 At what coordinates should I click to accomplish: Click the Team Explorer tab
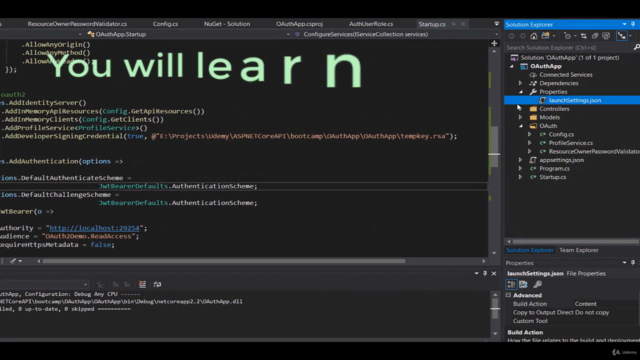(579, 250)
